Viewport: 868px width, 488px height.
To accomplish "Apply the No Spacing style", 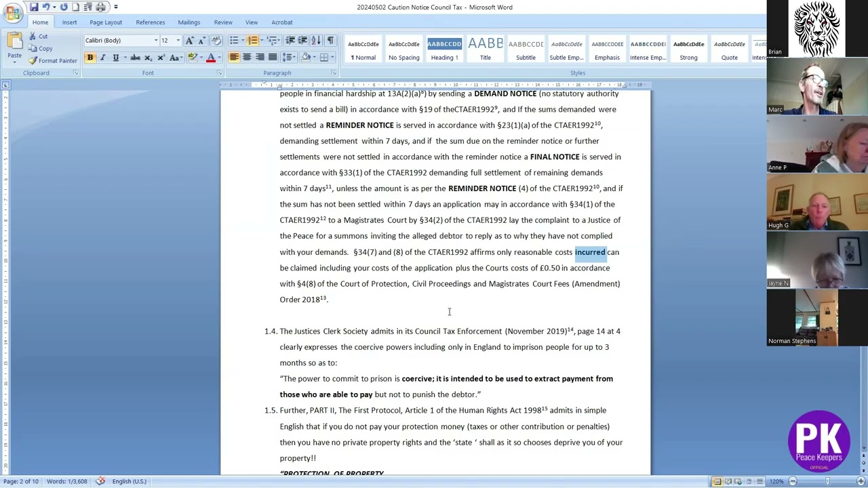I will pyautogui.click(x=404, y=50).
